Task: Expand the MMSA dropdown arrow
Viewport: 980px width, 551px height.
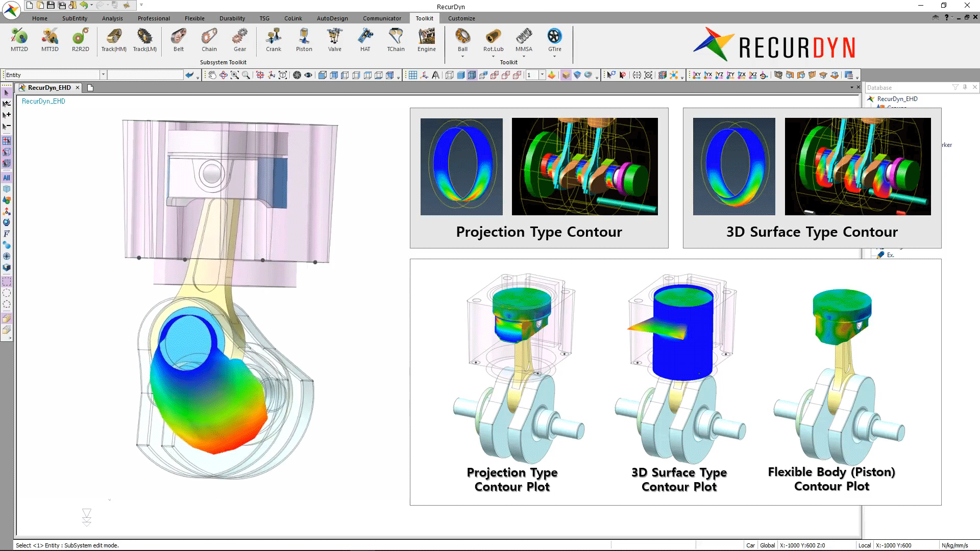Action: [524, 56]
